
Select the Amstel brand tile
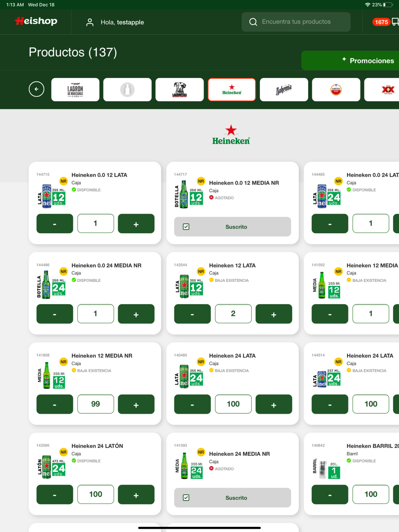336,90
